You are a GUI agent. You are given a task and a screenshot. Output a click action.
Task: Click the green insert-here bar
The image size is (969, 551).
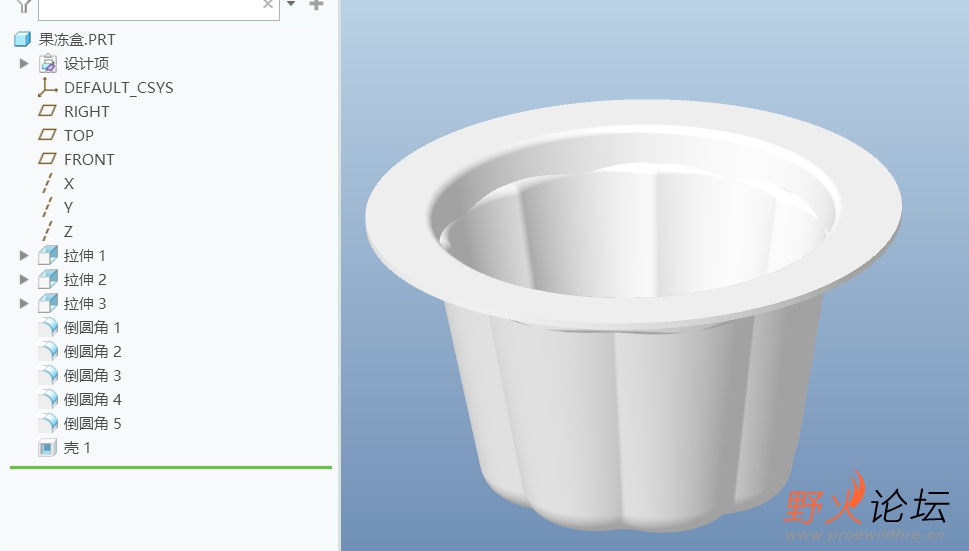click(171, 468)
